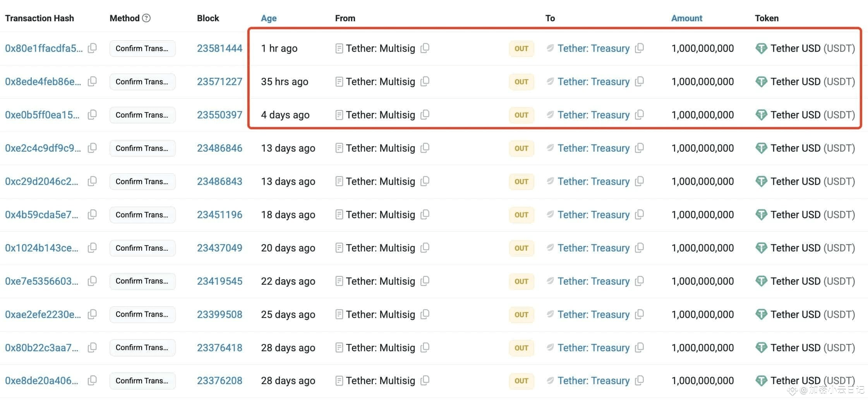The image size is (868, 400).
Task: Open Tether: Treasury link in 25 days ago row
Action: pos(594,315)
